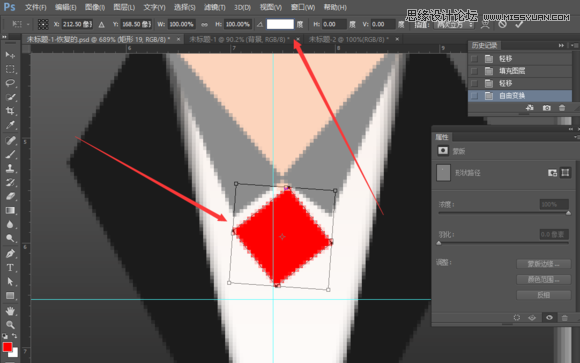Create new snapshot in History panel
This screenshot has height=363, width=580.
tap(546, 108)
